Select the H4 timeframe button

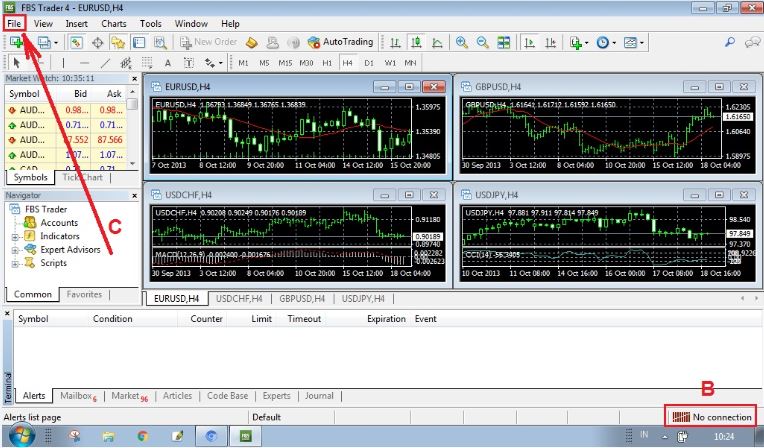[x=347, y=63]
